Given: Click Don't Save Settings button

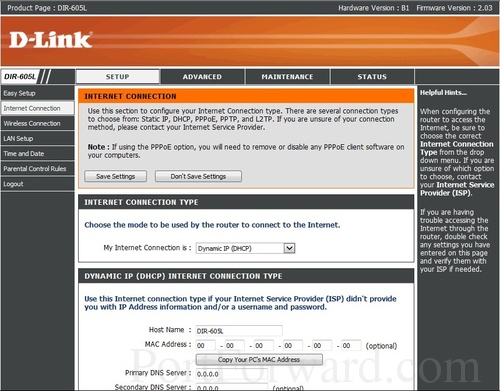Looking at the screenshot, I should tap(198, 176).
